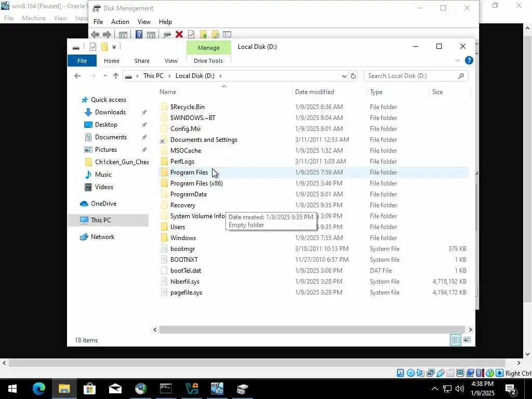Image resolution: width=532 pixels, height=399 pixels.
Task: Select the $Recycle.Bin folder
Action: pos(187,107)
